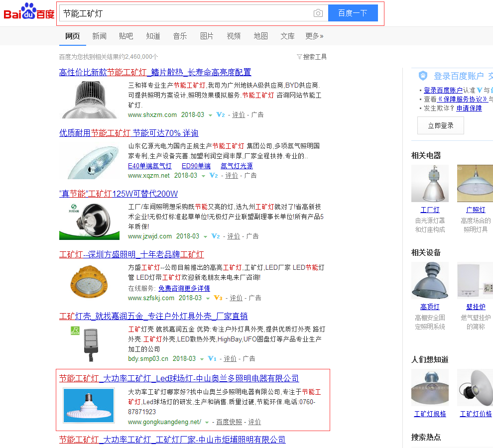
Task: Click the V2 credibility badge for www.jzwjd.com
Action: 216,236
